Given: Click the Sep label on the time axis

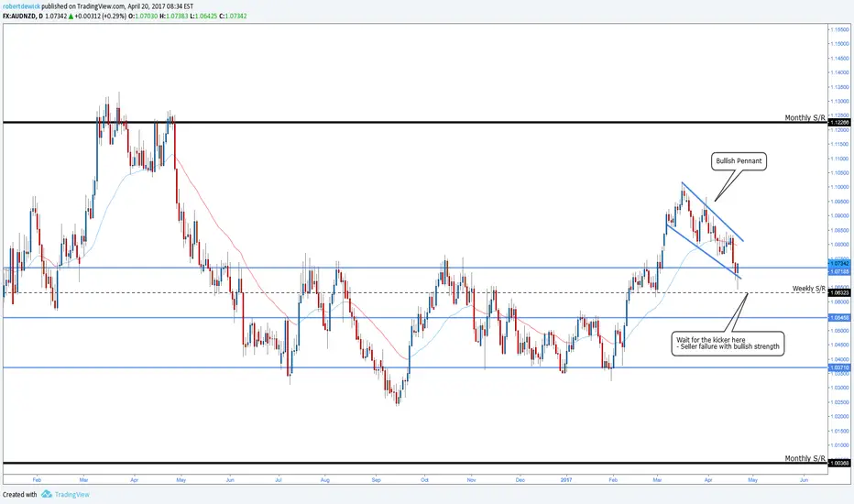Looking at the screenshot, I should [x=376, y=480].
